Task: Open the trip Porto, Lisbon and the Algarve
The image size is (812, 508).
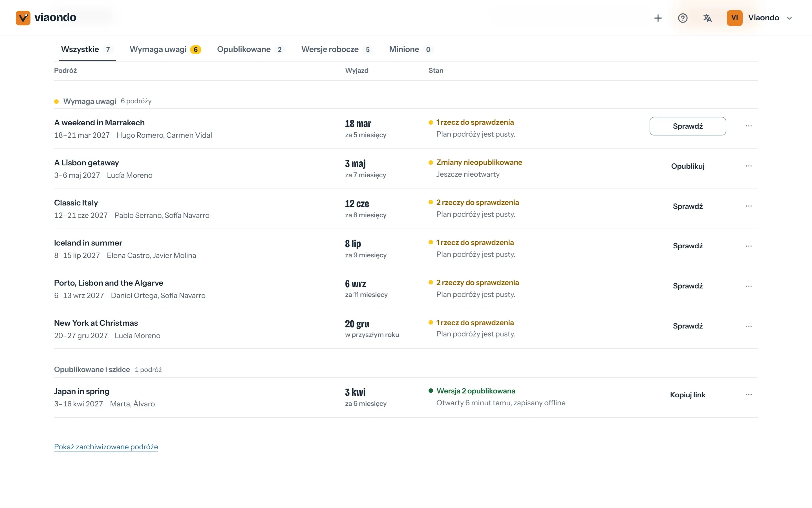Action: [109, 283]
